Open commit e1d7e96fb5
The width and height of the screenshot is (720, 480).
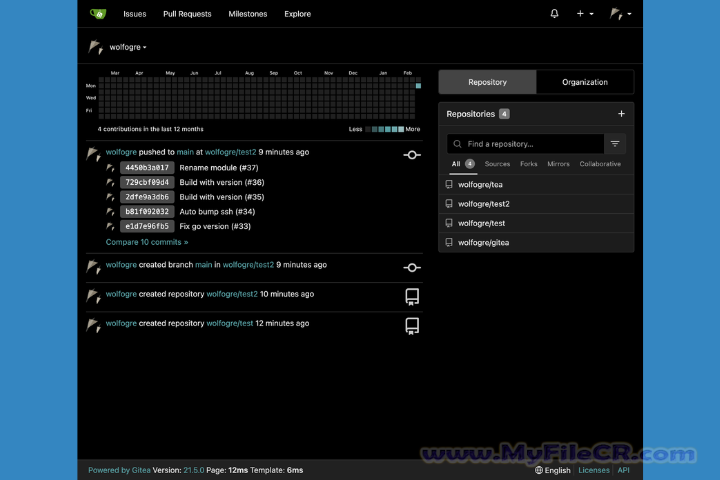(147, 226)
